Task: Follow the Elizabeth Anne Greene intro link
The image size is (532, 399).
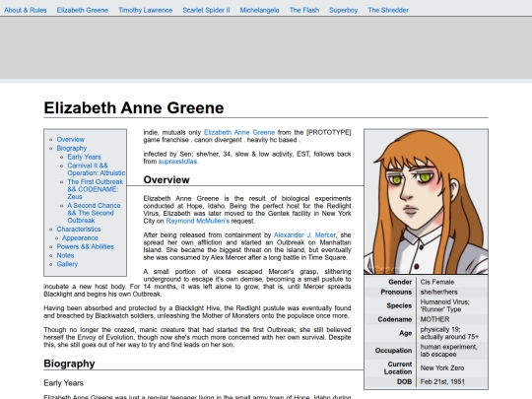Action: click(239, 132)
